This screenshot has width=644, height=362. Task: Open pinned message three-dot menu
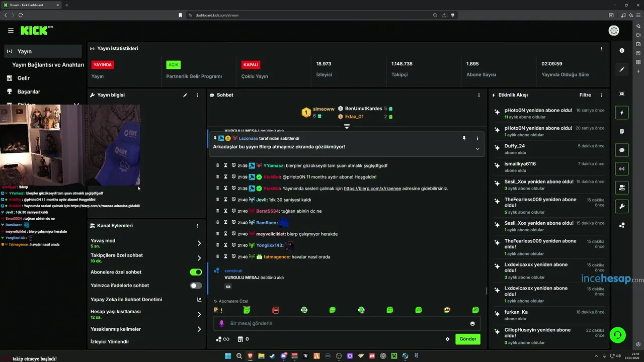(x=477, y=138)
